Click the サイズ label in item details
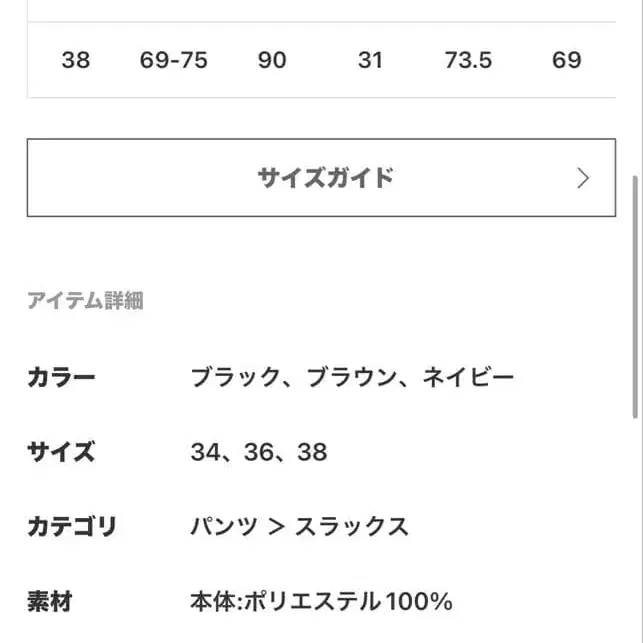643x643 pixels. tap(61, 452)
